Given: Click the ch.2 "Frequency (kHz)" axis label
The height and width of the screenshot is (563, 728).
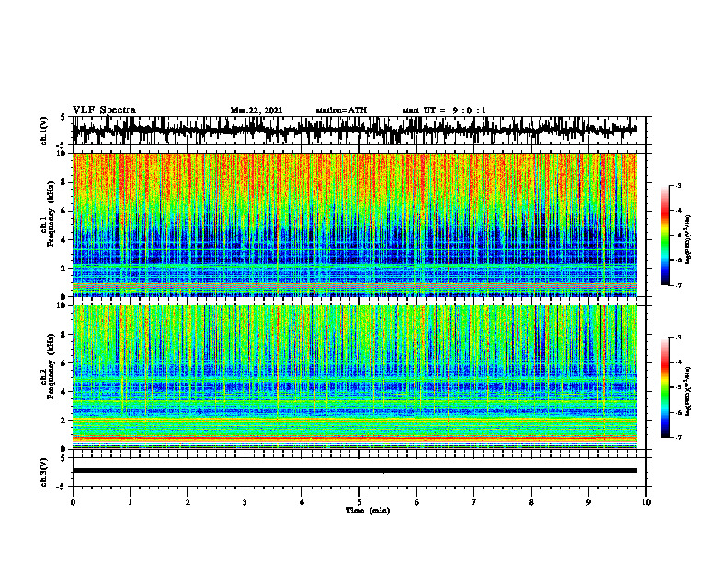Looking at the screenshot, I should coord(51,366).
